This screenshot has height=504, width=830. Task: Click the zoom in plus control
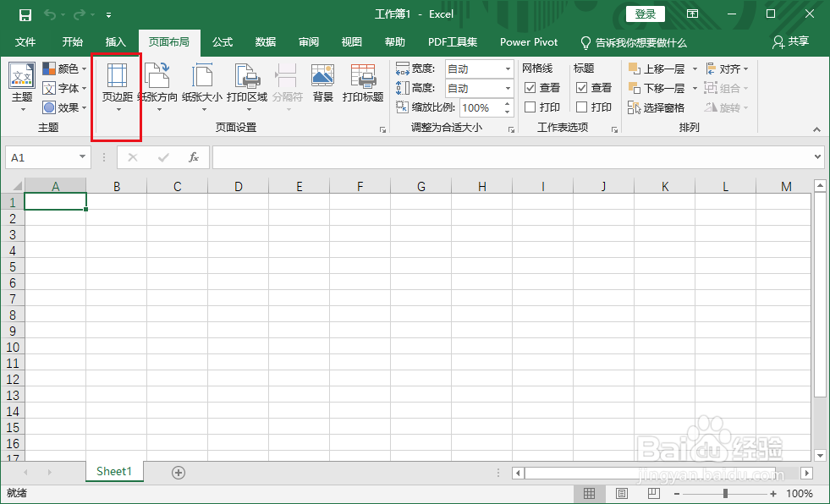(x=772, y=493)
